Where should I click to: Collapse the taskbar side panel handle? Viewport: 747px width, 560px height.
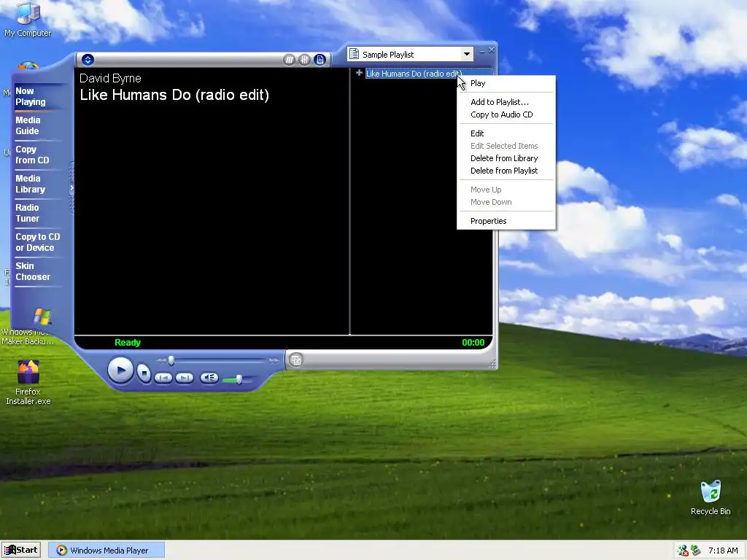click(71, 188)
